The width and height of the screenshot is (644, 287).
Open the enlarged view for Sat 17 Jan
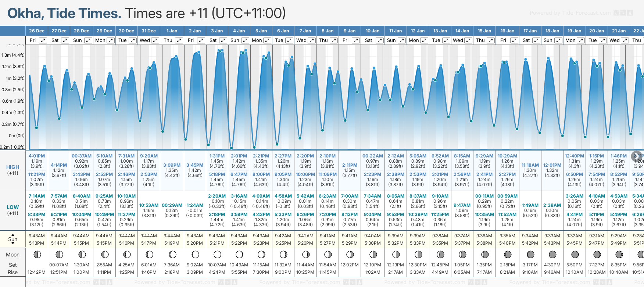tap(536, 40)
